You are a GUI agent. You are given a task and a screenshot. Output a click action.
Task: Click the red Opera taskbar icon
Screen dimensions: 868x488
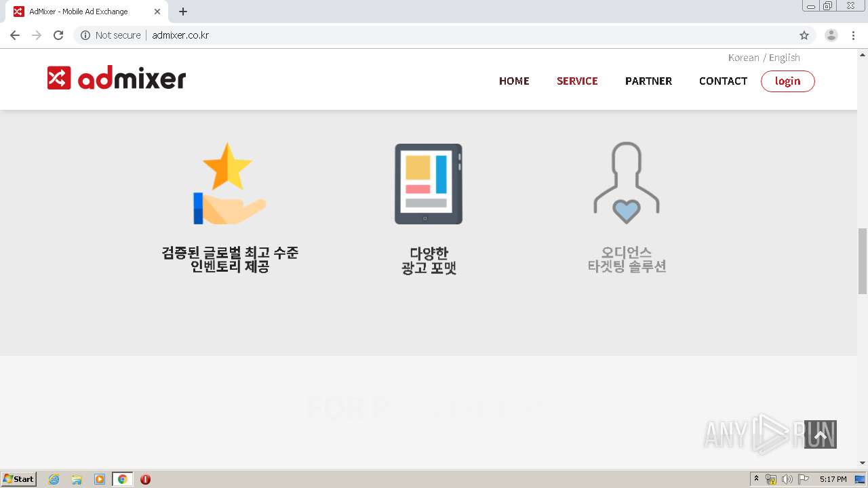145,479
